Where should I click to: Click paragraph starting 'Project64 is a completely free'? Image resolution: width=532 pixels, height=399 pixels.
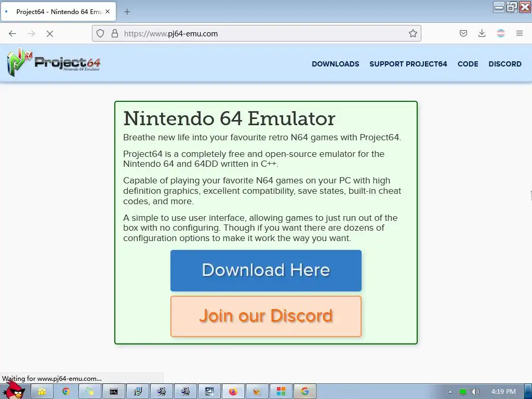(254, 159)
